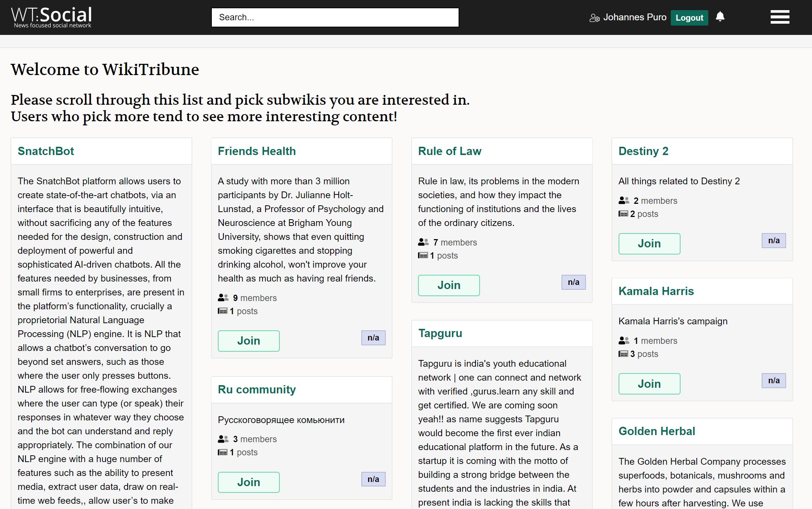Click the WT.Social logo
The image size is (812, 509).
pos(52,17)
